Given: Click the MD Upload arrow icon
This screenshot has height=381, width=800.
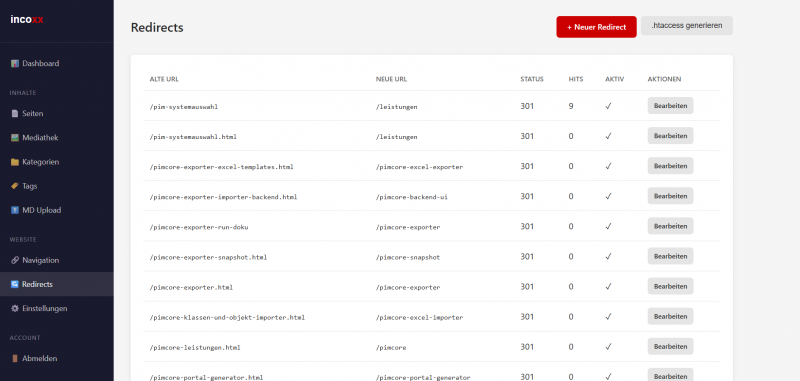Looking at the screenshot, I should [x=15, y=210].
